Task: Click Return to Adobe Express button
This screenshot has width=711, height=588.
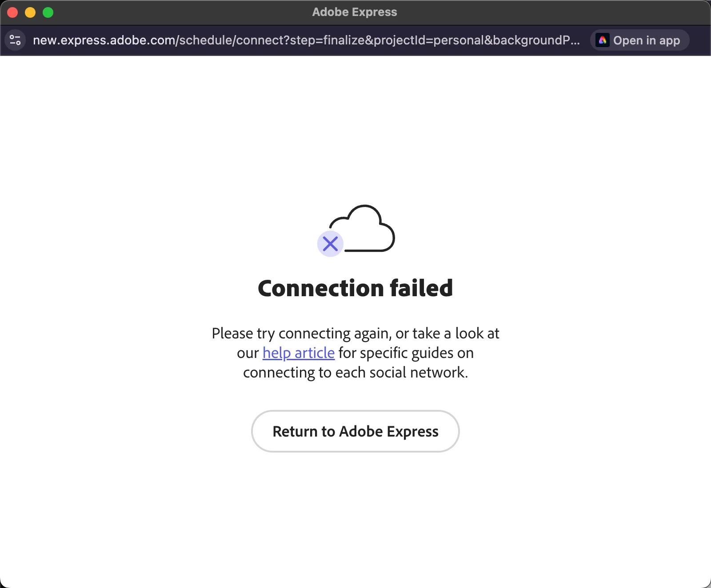Action: click(x=355, y=431)
